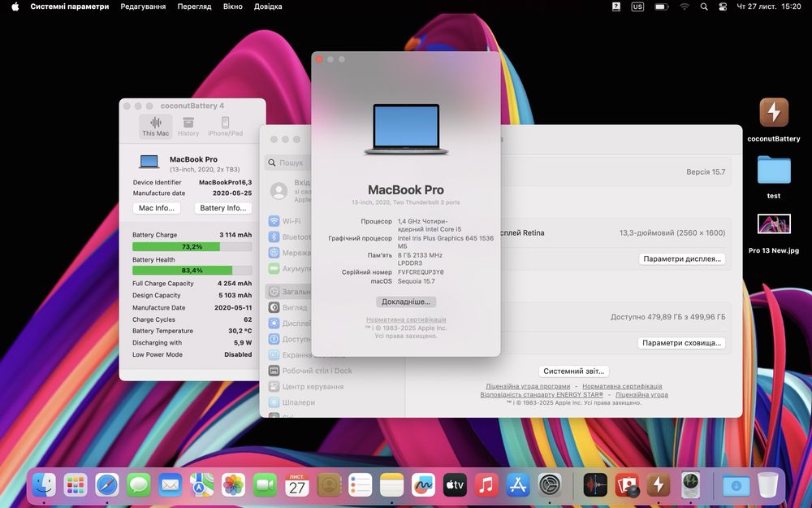Screen dimensions: 812x508
Task: Open Photos app in the Dock
Action: [234, 486]
